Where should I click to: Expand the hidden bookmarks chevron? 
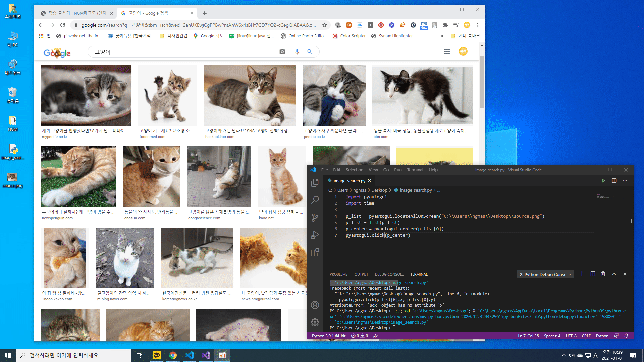pyautogui.click(x=442, y=36)
